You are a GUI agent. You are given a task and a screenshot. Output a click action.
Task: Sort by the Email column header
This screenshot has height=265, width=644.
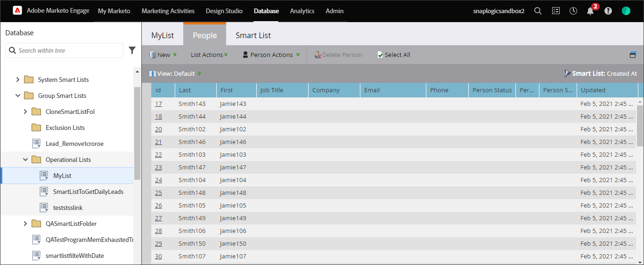tap(393, 90)
